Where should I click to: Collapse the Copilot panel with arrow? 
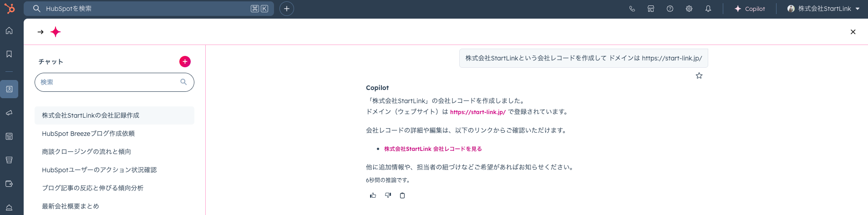(41, 32)
